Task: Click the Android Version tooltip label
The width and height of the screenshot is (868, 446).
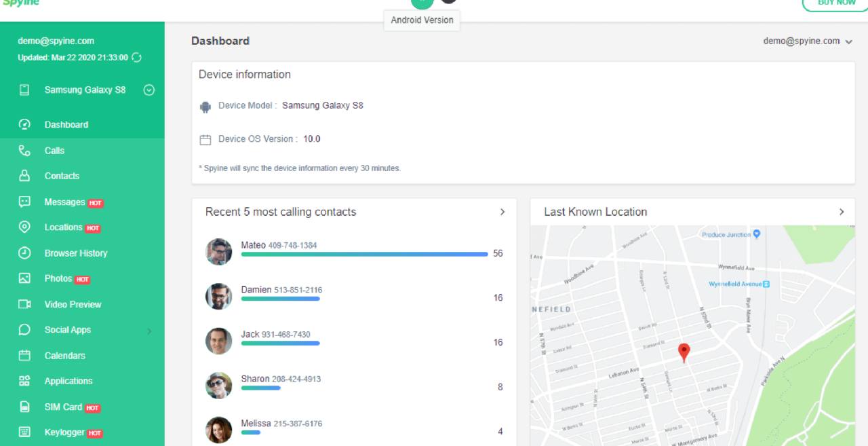Action: [x=422, y=20]
